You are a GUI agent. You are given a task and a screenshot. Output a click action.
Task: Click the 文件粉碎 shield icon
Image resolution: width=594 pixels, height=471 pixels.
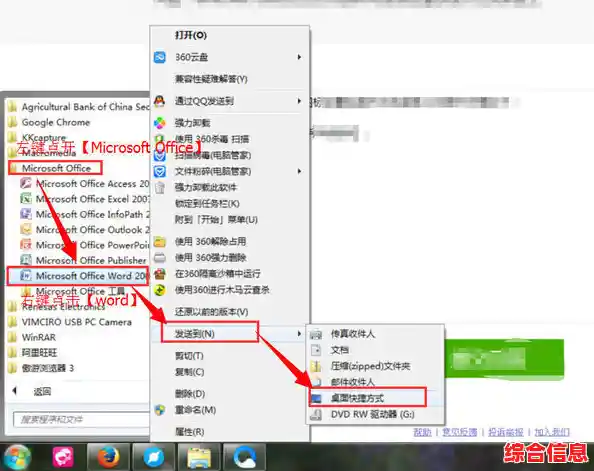[159, 171]
